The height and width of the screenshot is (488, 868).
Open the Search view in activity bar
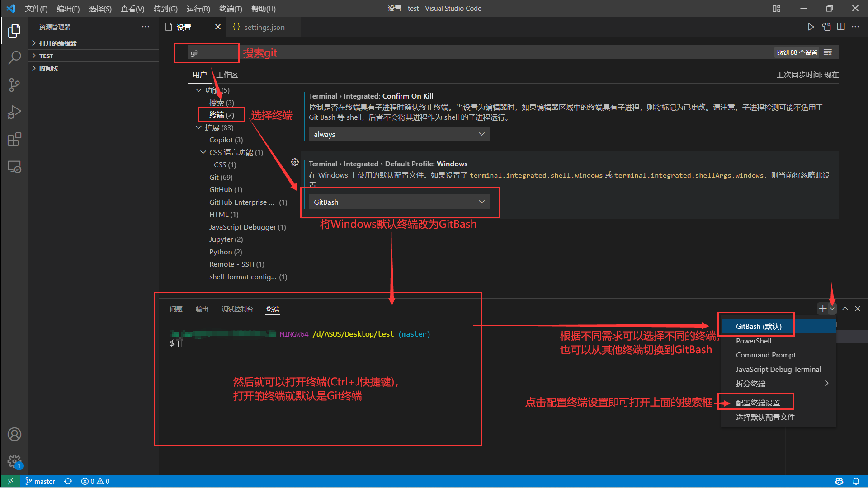pos(14,58)
